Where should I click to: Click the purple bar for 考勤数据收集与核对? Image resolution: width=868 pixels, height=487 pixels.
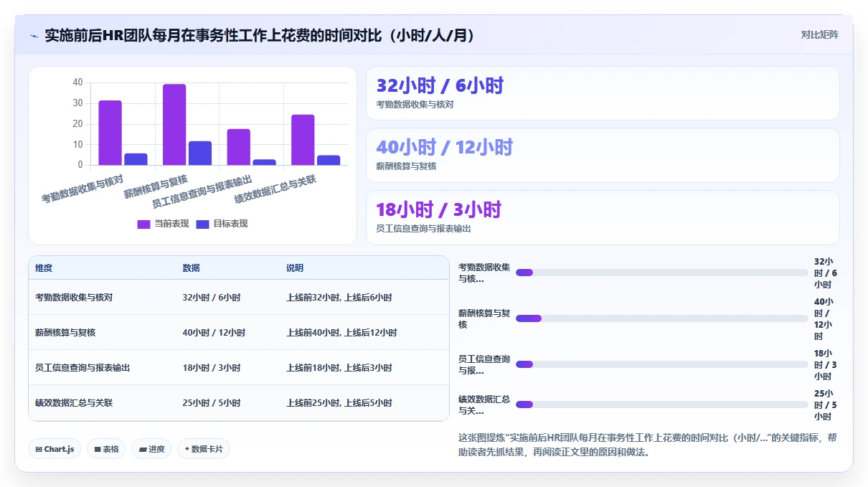(x=110, y=133)
